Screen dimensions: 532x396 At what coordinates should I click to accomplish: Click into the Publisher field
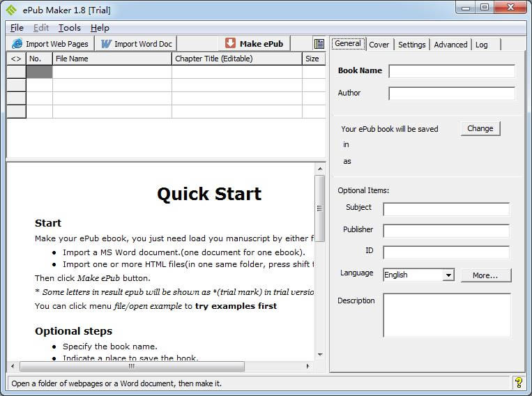click(446, 231)
